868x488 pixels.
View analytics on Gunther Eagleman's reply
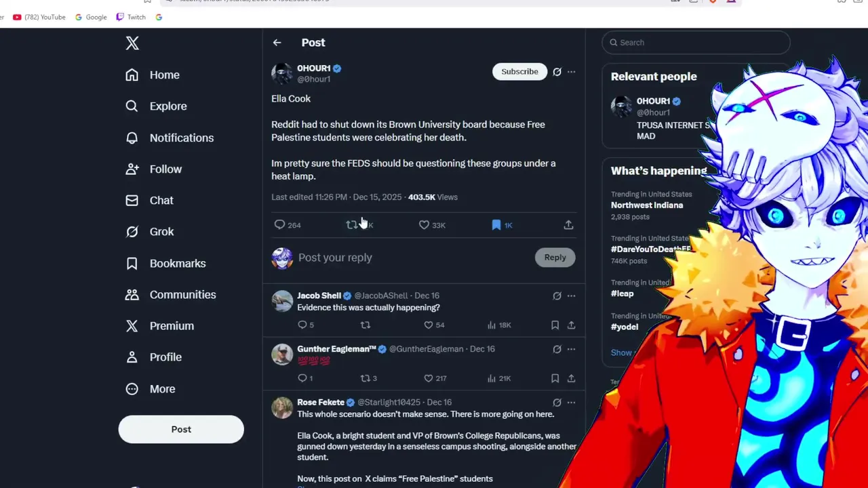tap(498, 378)
